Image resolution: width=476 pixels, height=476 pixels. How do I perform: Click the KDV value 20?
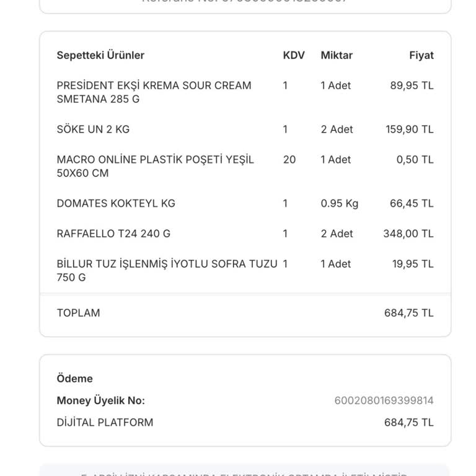tap(289, 159)
